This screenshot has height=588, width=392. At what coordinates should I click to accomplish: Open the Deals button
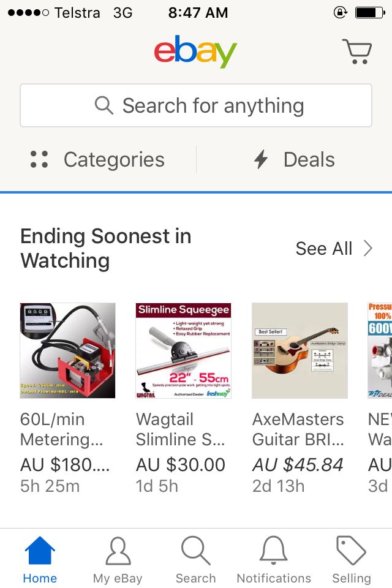tap(294, 160)
